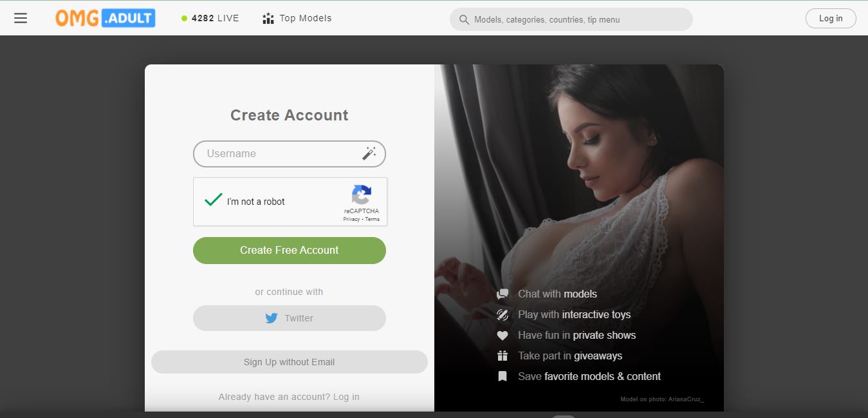Image resolution: width=868 pixels, height=418 pixels.
Task: Click the reCAPTCHA logo
Action: tap(362, 195)
